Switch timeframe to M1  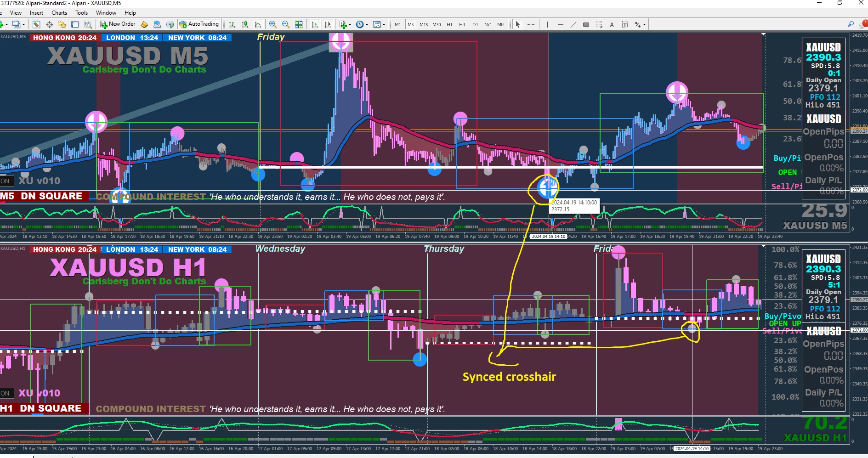[x=398, y=24]
